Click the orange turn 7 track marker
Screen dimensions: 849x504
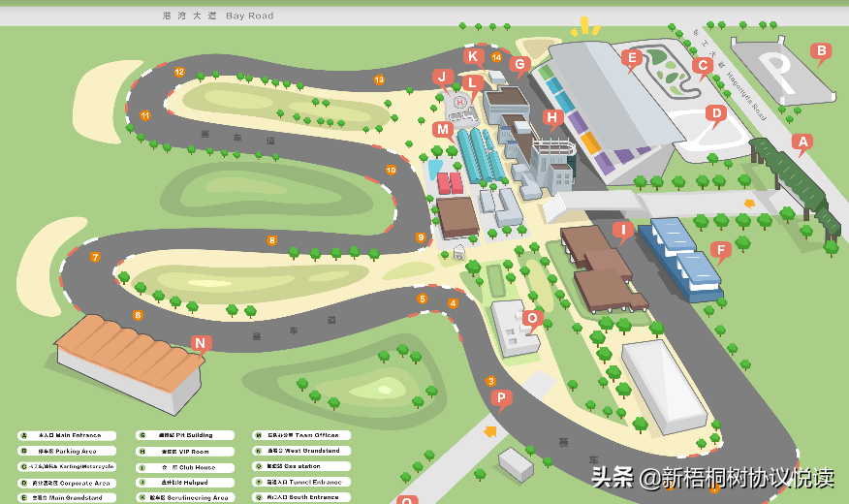pyautogui.click(x=95, y=257)
